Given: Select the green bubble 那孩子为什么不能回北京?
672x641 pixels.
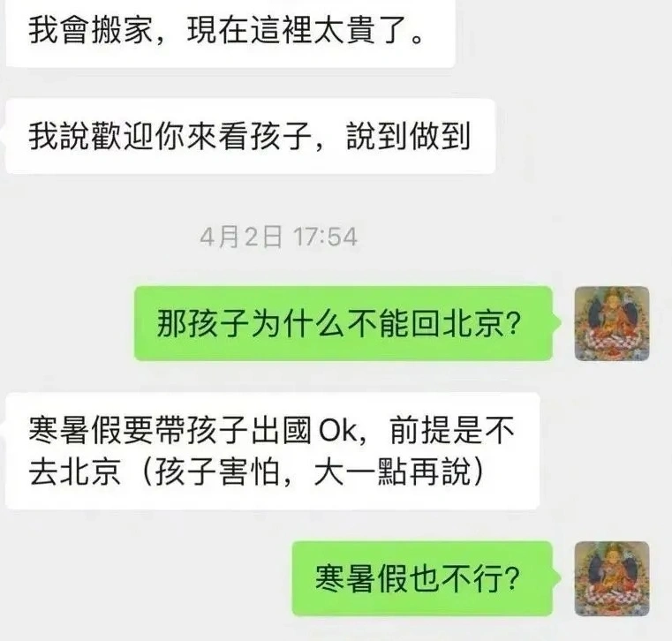Looking at the screenshot, I should 343,323.
